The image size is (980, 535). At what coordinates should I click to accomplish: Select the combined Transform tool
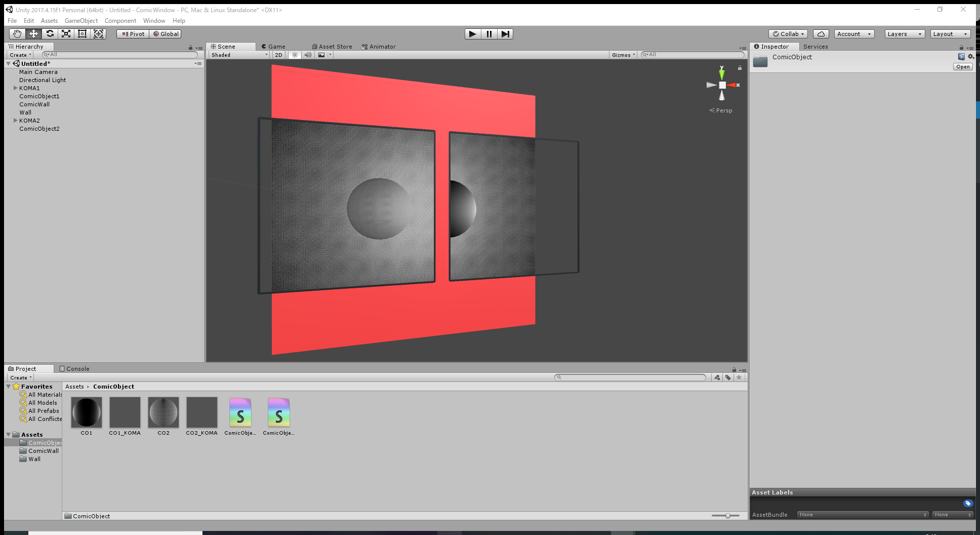coord(98,34)
